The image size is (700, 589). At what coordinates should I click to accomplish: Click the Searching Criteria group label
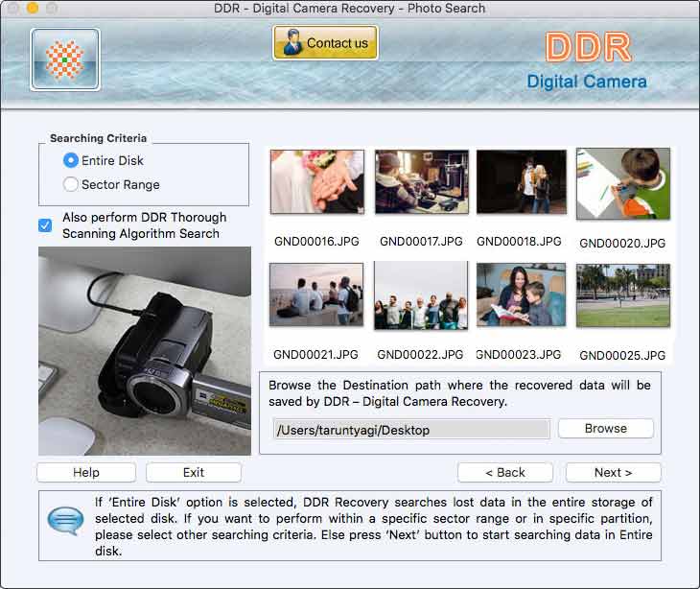pyautogui.click(x=98, y=138)
